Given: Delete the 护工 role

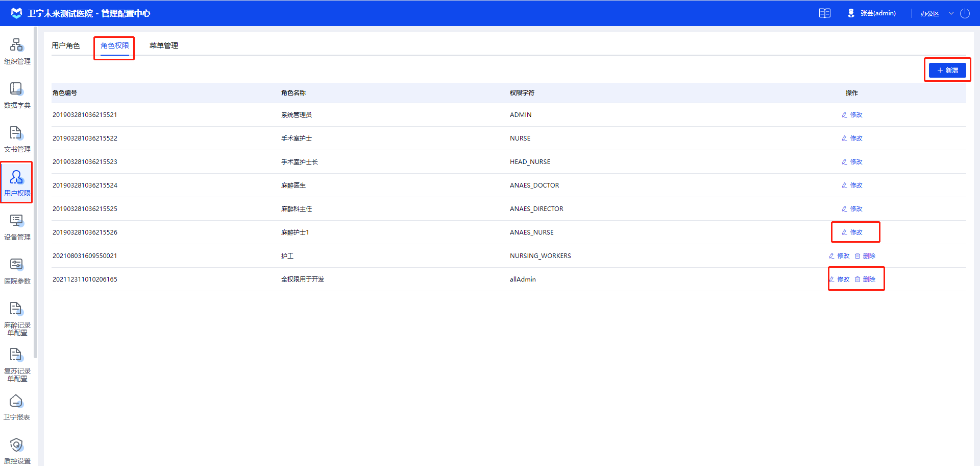Looking at the screenshot, I should click(x=865, y=256).
